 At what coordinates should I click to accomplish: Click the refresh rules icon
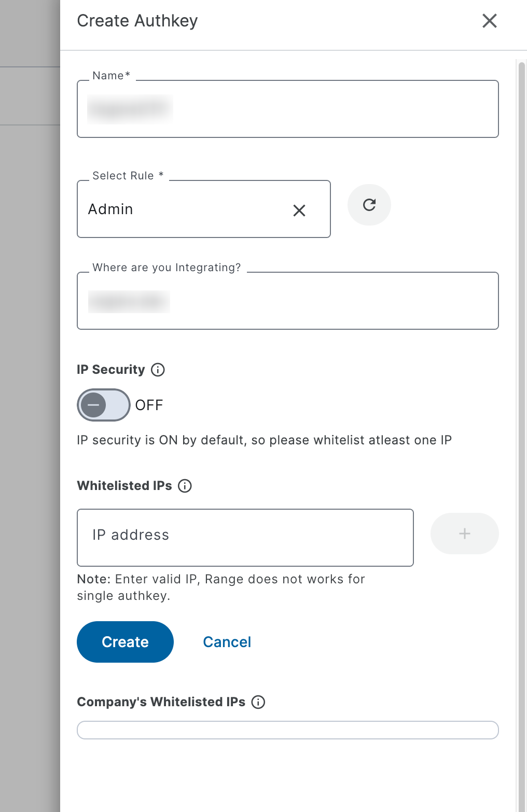click(369, 205)
